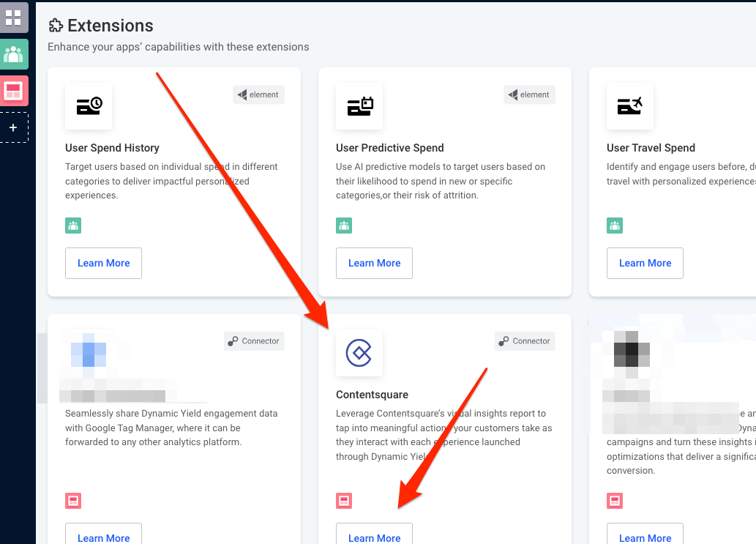Click the description 'Leverage Contentsquare's visual insights'
This screenshot has width=756, height=544.
pyautogui.click(x=444, y=435)
